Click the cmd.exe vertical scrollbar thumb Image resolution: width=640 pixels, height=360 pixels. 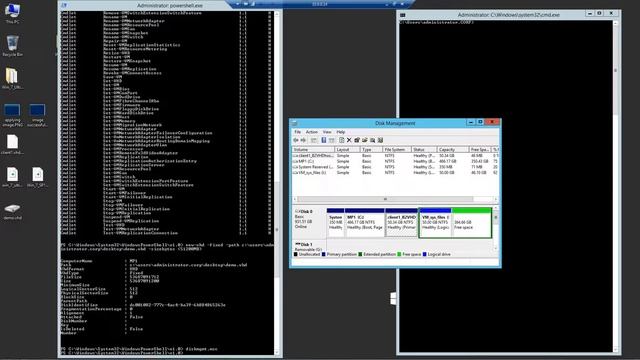(x=616, y=71)
